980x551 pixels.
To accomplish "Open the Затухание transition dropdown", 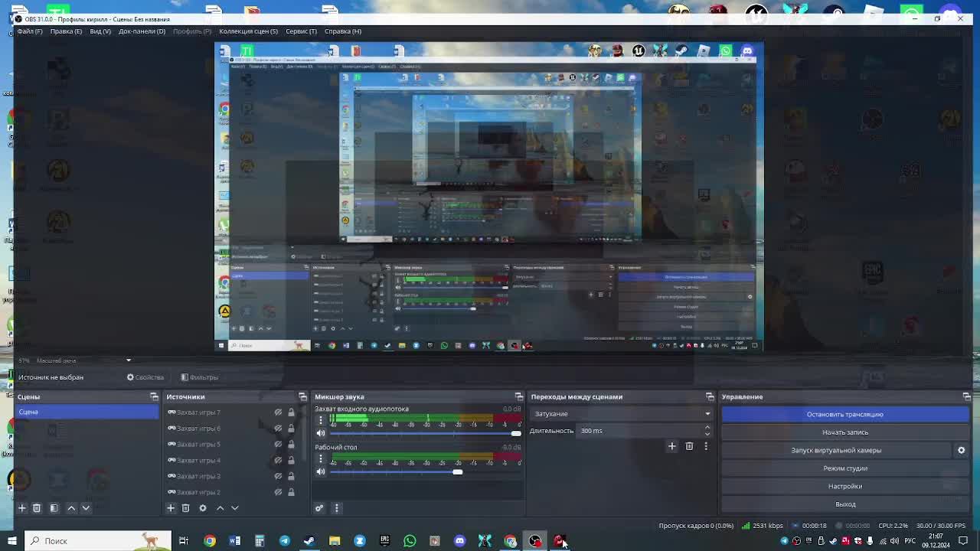I will 621,414.
